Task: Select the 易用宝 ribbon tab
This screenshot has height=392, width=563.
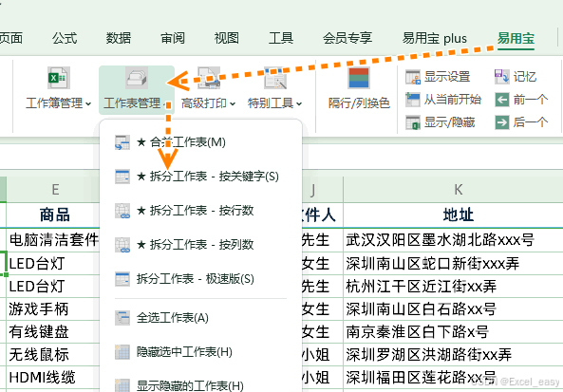Action: [x=516, y=38]
